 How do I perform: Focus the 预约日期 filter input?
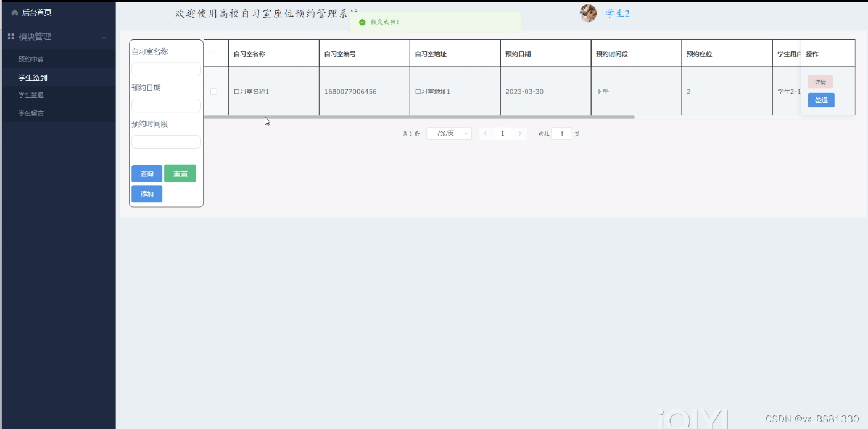tap(166, 105)
